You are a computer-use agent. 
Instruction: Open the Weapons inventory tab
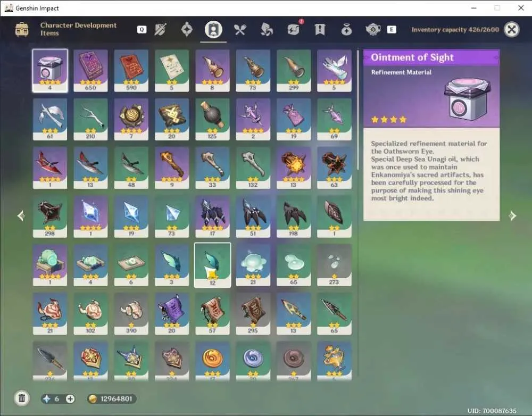click(160, 29)
